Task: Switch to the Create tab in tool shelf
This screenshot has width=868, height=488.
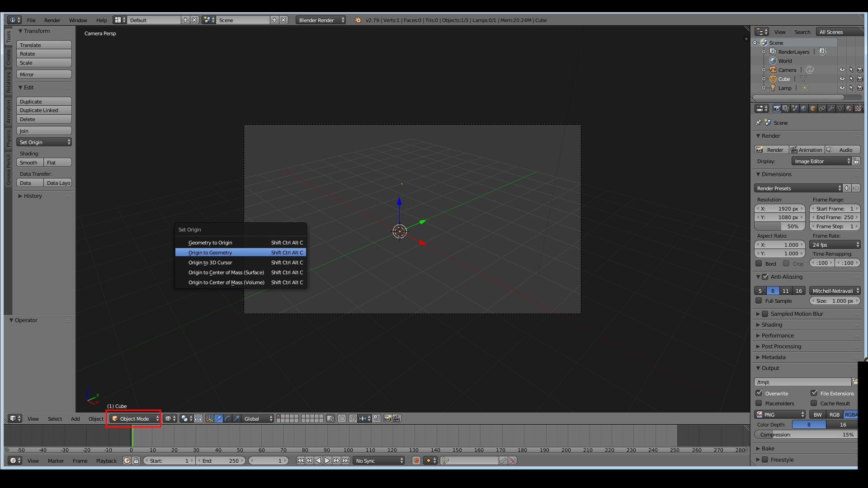Action: pos(9,57)
